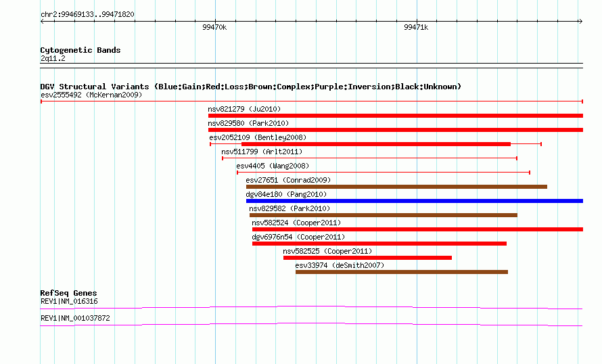Click the nsv829580 (Park2010) label

point(248,123)
